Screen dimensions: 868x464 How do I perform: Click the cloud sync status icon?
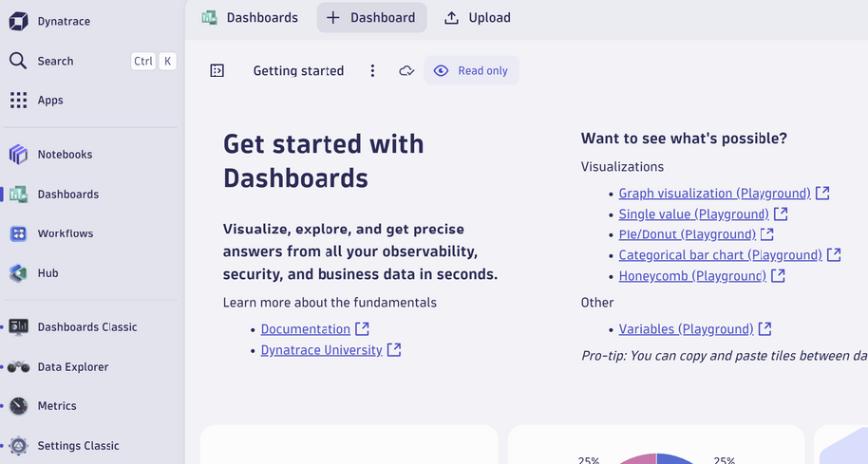pos(406,71)
